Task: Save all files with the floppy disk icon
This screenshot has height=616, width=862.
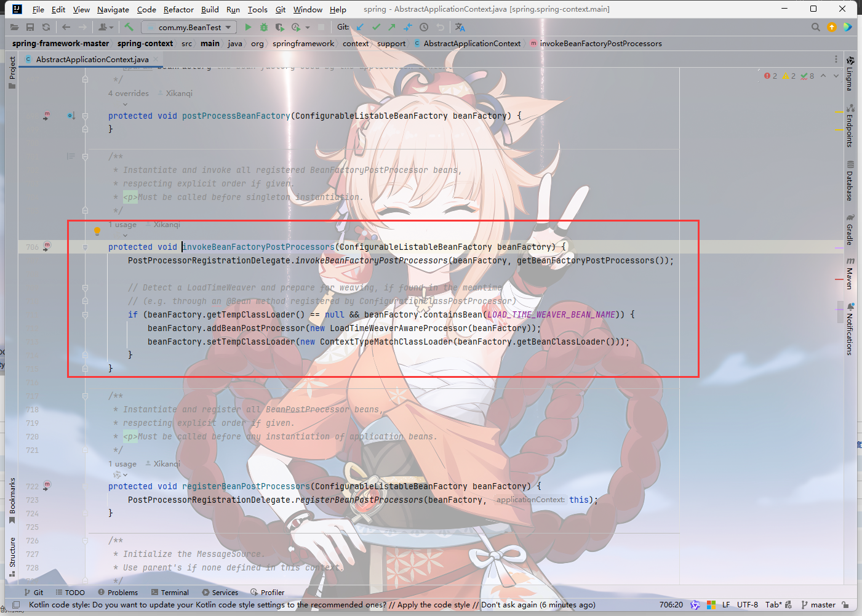Action: pos(30,27)
